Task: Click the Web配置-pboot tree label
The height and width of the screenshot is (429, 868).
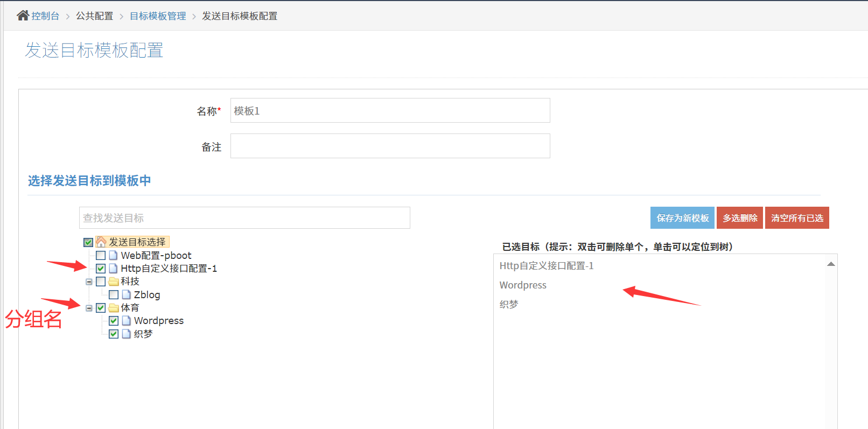Action: [x=156, y=255]
